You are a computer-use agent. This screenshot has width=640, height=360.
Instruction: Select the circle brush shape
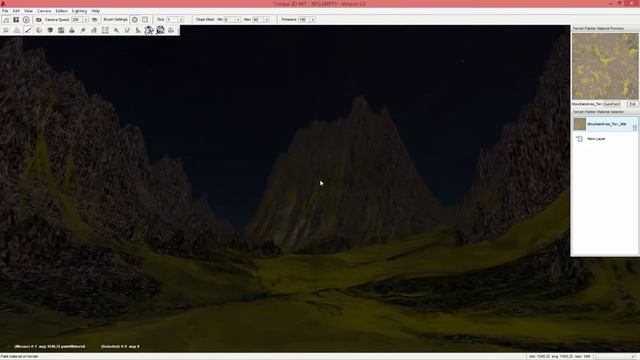pyautogui.click(x=135, y=20)
